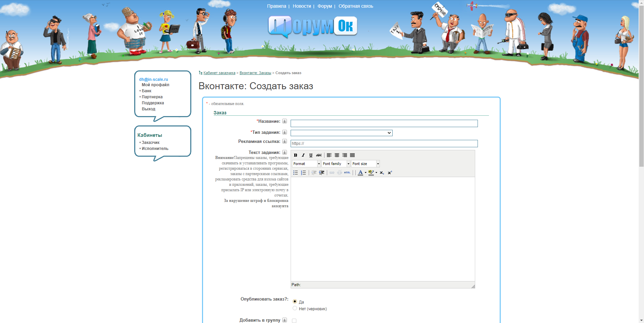Click the unlink broken-chain icon
644x323 pixels.
click(340, 173)
